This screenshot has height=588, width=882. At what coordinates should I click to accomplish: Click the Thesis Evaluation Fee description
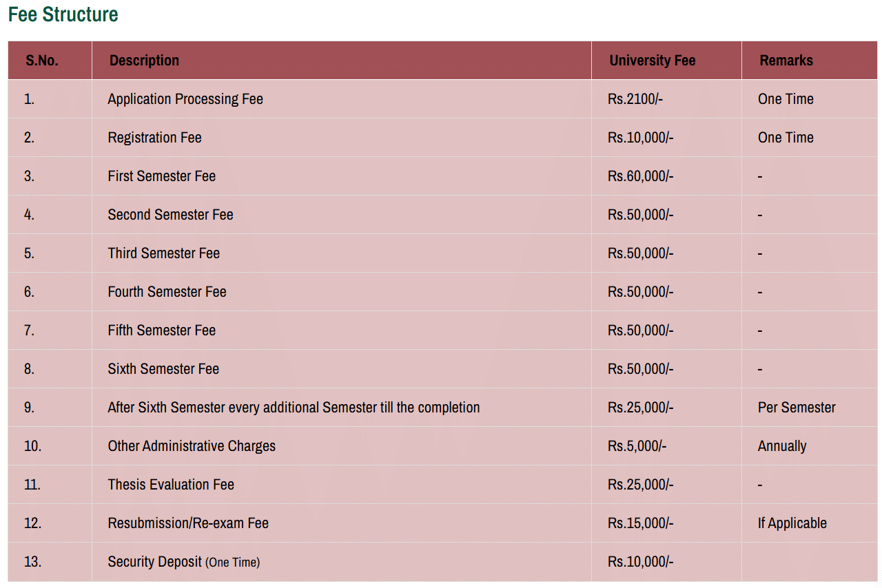(171, 485)
